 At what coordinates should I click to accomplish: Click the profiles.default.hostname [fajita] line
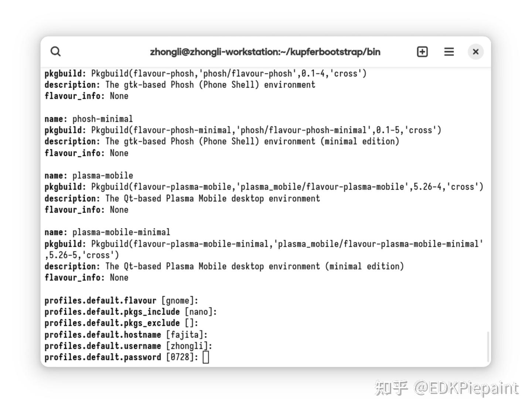click(x=126, y=335)
